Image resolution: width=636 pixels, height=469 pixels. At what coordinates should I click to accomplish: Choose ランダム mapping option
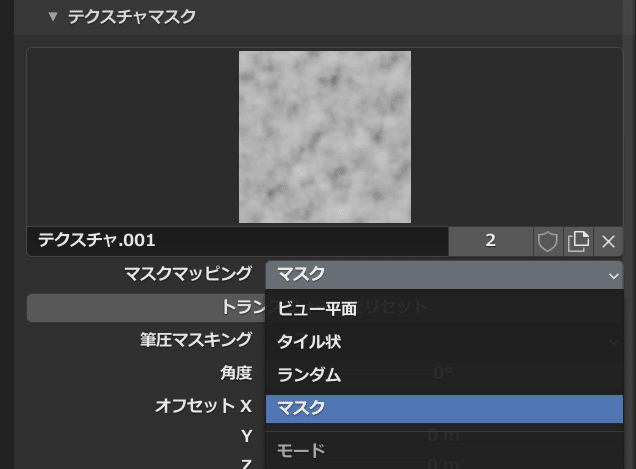tap(444, 375)
